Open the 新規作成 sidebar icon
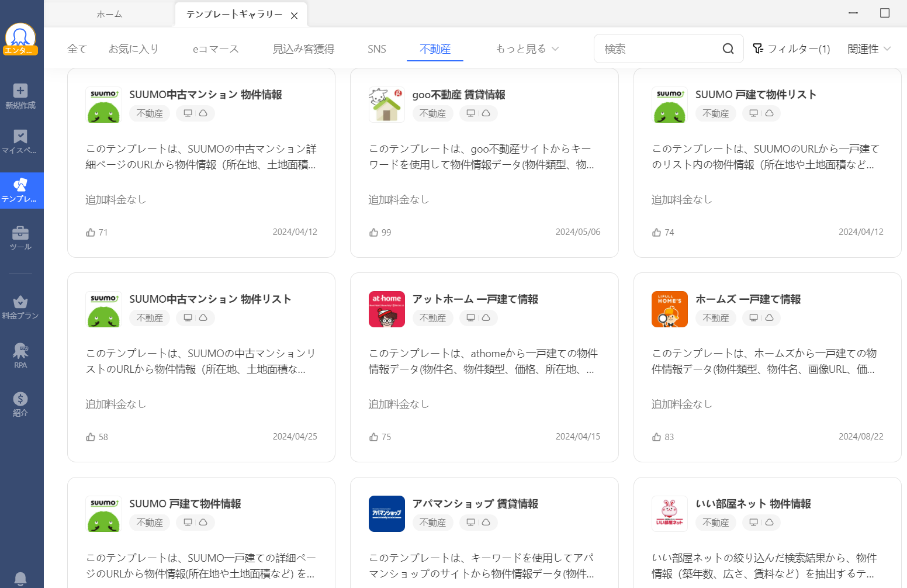907x588 pixels. point(20,97)
